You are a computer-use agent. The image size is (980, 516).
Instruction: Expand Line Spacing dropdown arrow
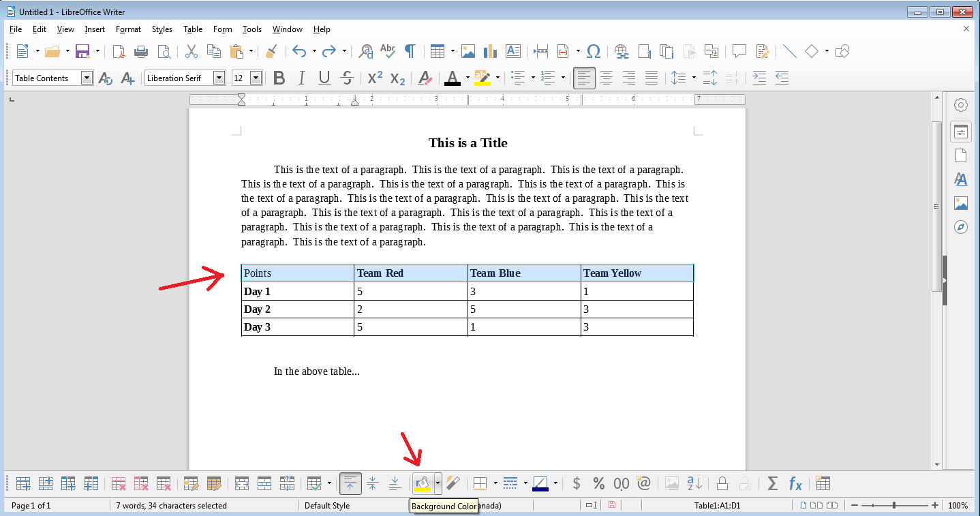point(694,78)
